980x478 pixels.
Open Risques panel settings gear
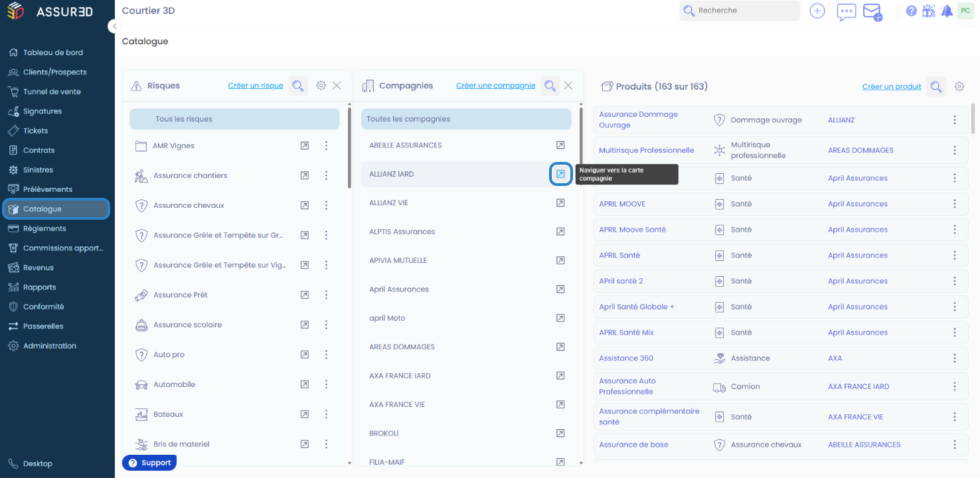coord(321,86)
